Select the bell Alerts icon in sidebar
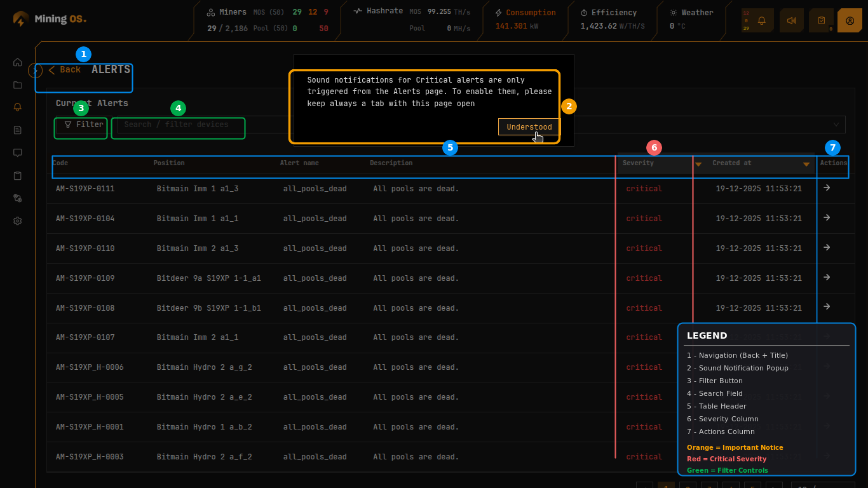 18,107
